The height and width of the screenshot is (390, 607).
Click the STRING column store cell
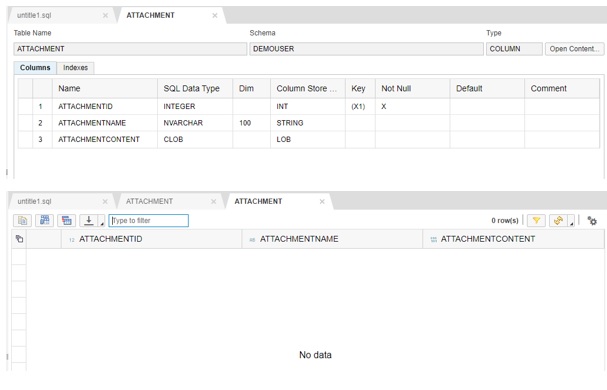[308, 123]
